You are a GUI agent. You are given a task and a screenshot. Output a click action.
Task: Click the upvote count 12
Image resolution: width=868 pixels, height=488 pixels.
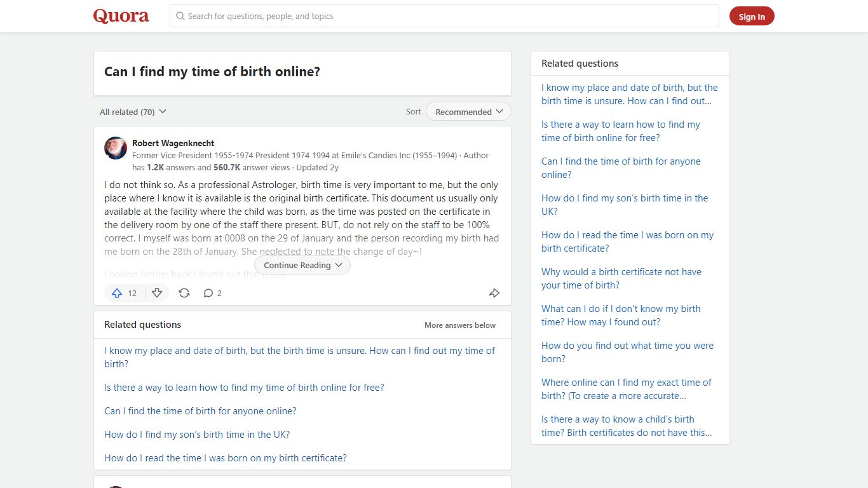(x=132, y=293)
